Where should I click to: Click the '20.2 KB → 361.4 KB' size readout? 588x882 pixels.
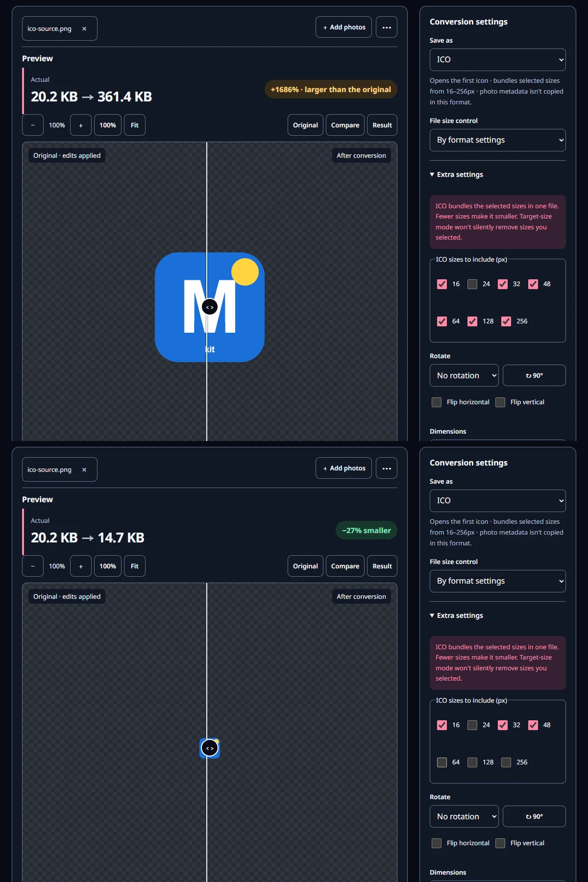pos(91,97)
